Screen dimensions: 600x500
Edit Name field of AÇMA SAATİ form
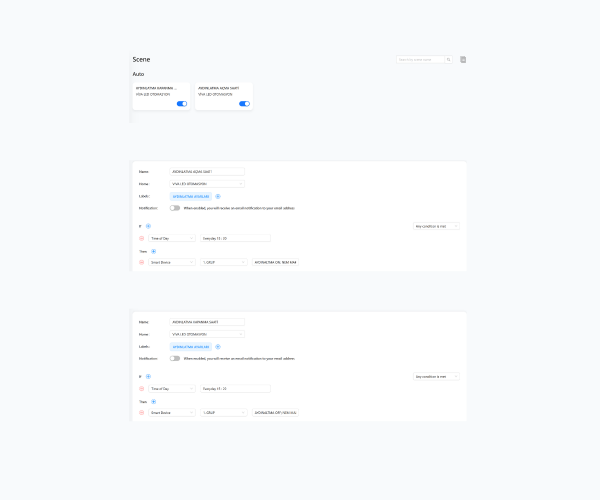(x=207, y=172)
